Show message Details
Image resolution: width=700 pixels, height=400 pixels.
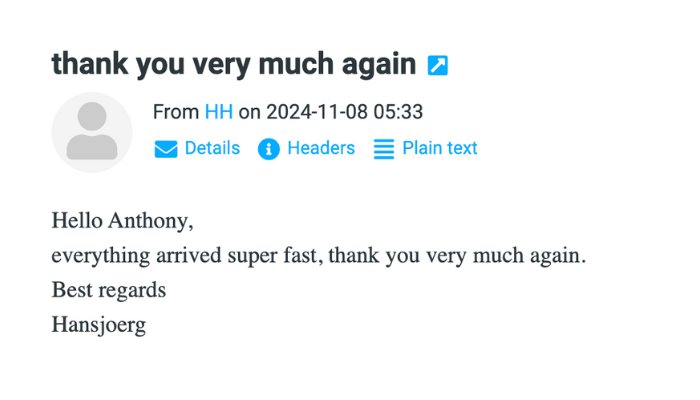pyautogui.click(x=212, y=148)
